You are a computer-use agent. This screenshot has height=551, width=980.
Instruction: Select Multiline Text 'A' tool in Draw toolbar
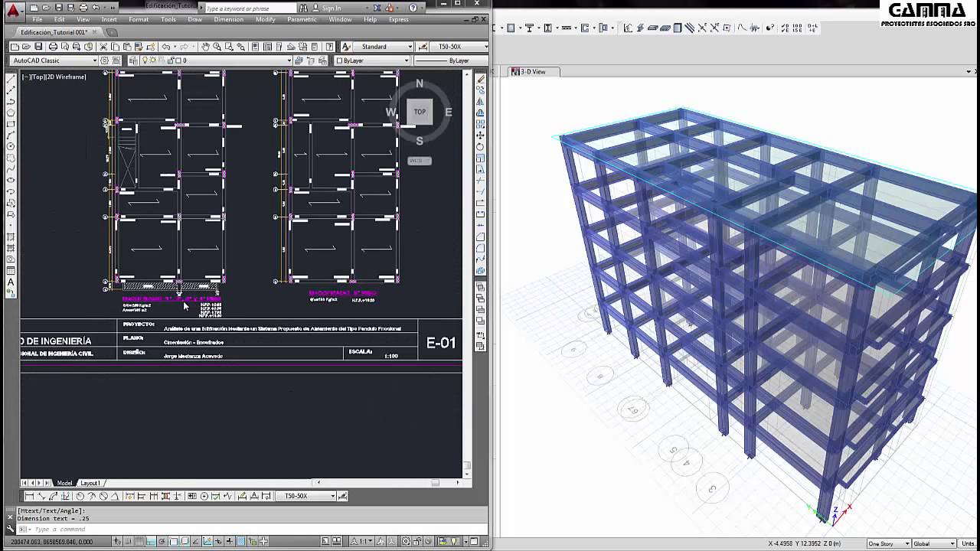tap(11, 282)
